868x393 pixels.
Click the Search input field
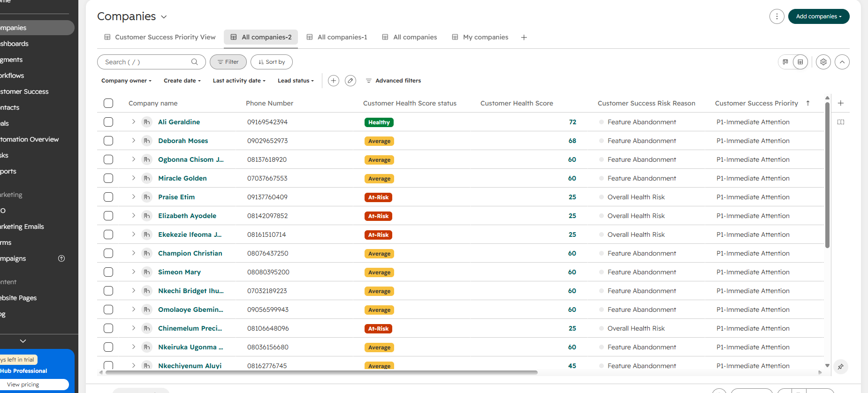point(151,62)
